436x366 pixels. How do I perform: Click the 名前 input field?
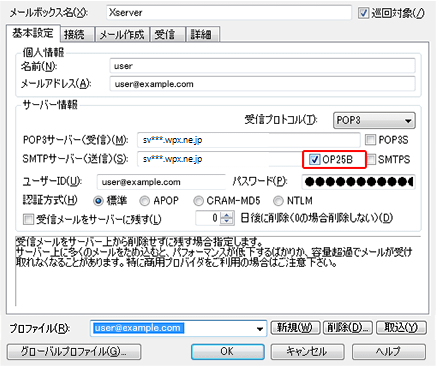262,66
